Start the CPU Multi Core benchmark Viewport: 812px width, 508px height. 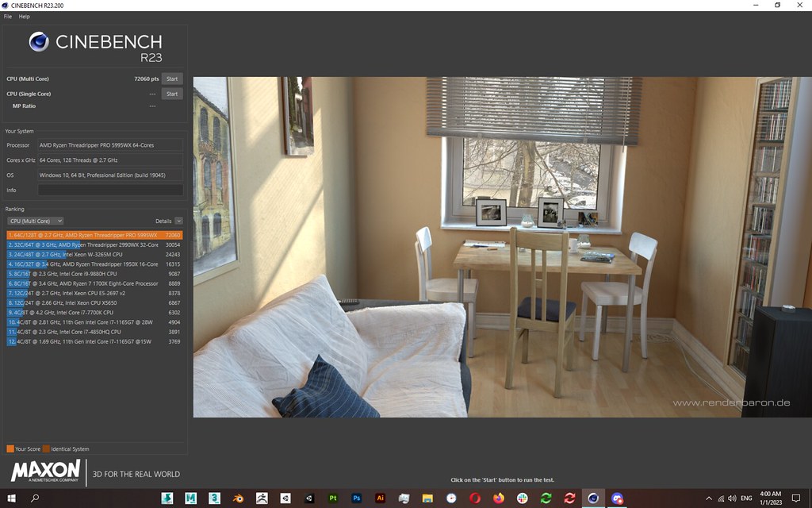tap(172, 79)
